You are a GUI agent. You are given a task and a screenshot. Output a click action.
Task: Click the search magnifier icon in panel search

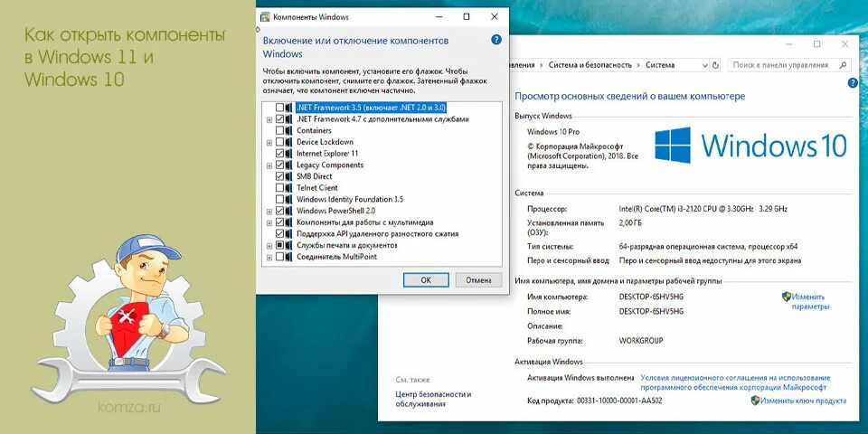pos(843,65)
